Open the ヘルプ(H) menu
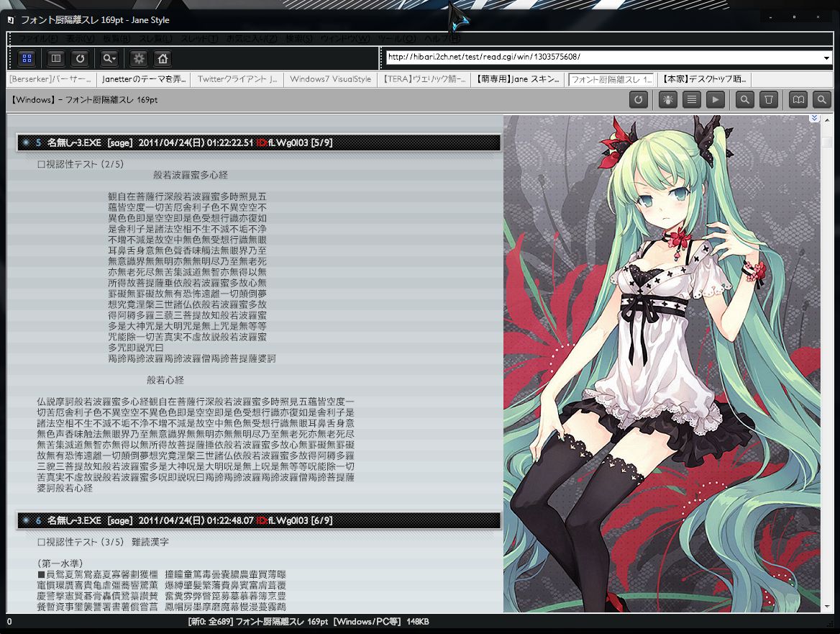Screen dimensions: 840x634 click(x=442, y=39)
